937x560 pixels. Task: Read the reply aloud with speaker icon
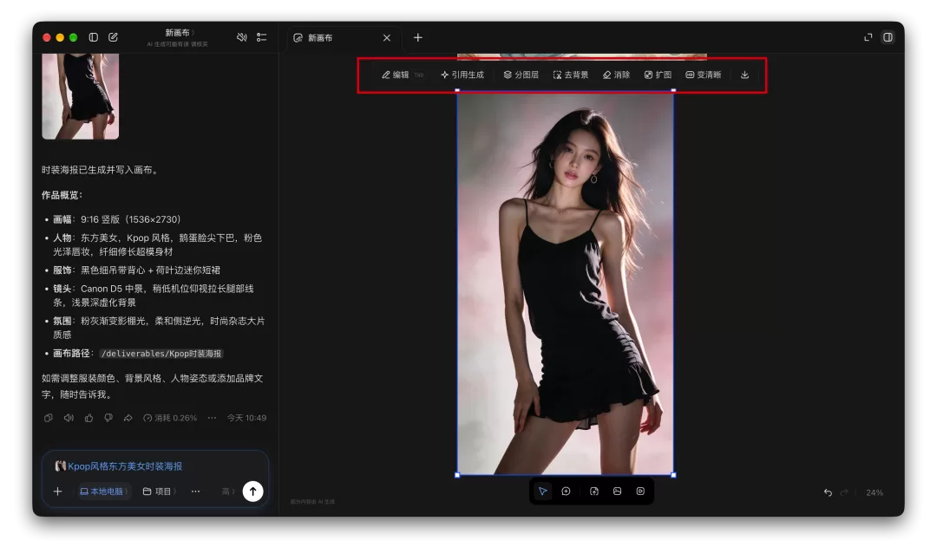click(x=69, y=418)
